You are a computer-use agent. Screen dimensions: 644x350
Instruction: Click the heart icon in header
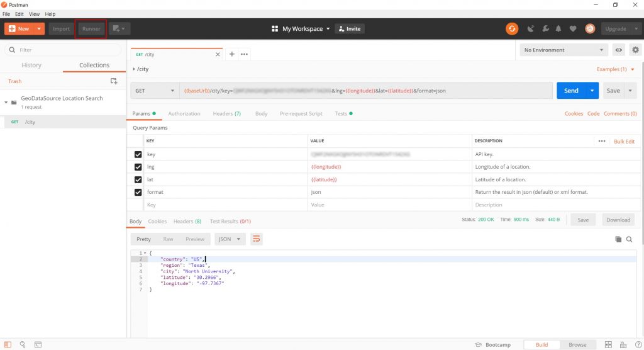(x=573, y=29)
